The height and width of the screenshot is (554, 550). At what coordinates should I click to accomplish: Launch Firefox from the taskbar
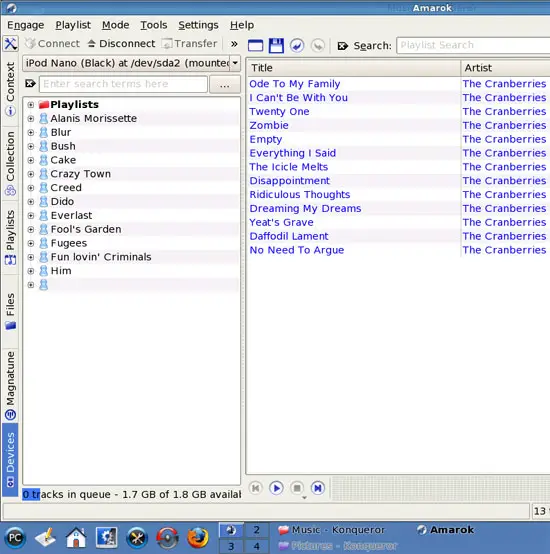[x=197, y=538]
